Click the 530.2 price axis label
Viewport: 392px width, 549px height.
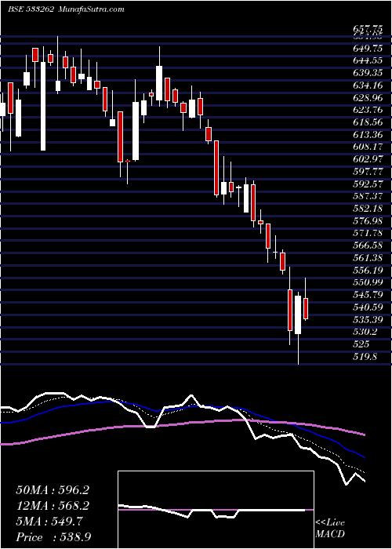(365, 332)
